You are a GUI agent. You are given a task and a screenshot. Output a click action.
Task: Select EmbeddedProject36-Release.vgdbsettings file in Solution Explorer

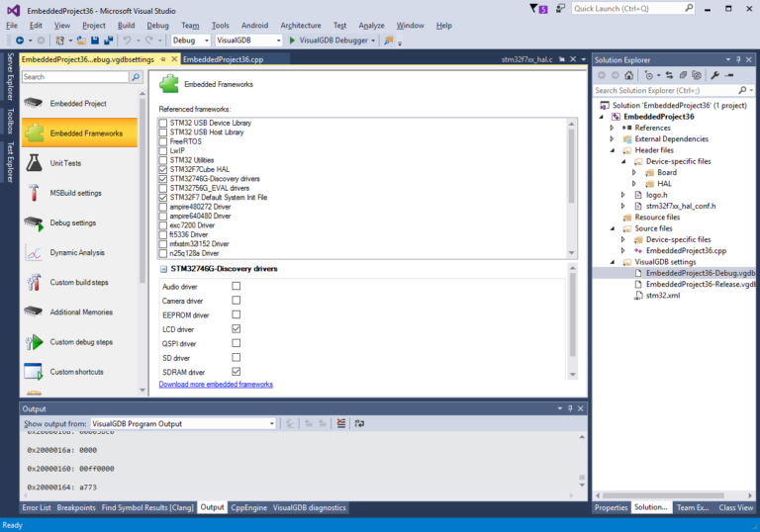(x=701, y=285)
